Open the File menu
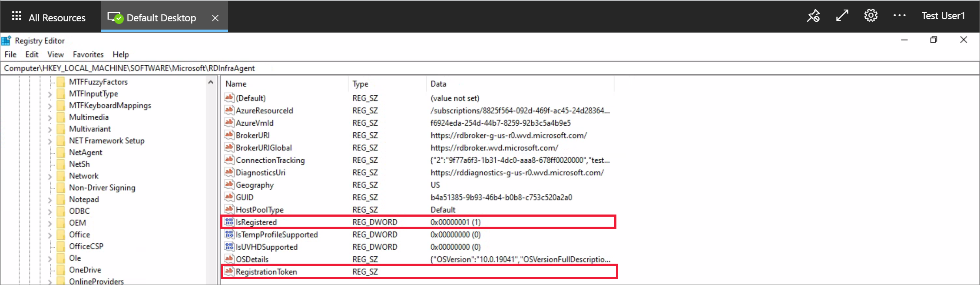The width and height of the screenshot is (980, 285). pyautogui.click(x=10, y=54)
